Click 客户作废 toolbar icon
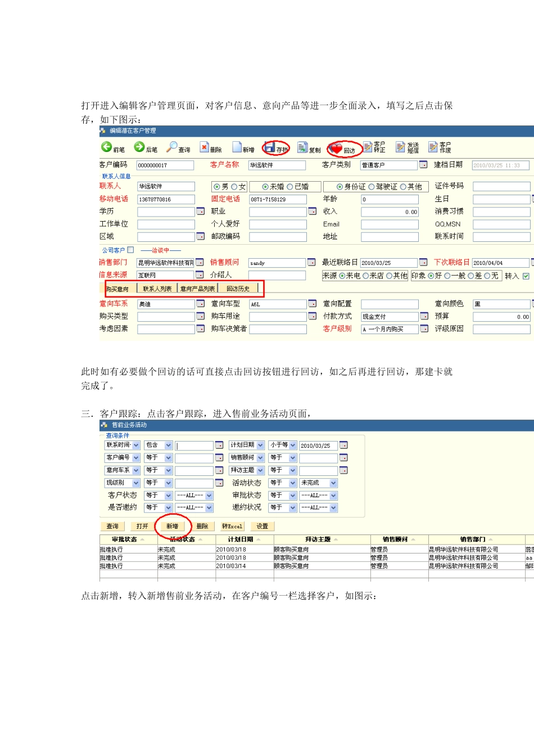The height and width of the screenshot is (756, 534). coord(440,147)
